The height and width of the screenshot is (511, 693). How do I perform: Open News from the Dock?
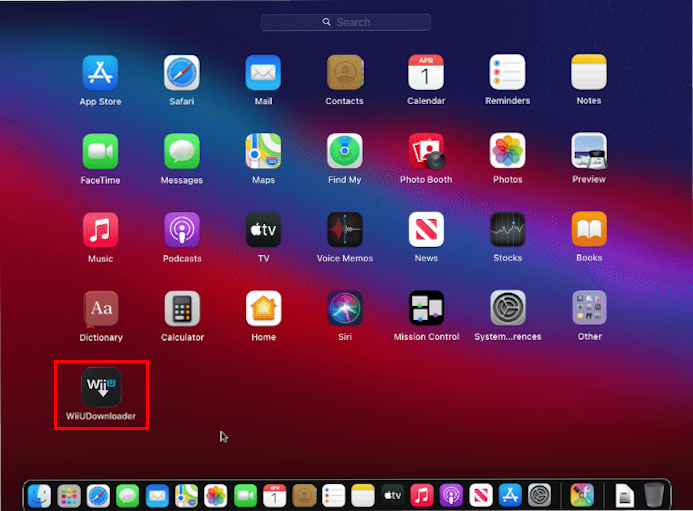coord(480,496)
